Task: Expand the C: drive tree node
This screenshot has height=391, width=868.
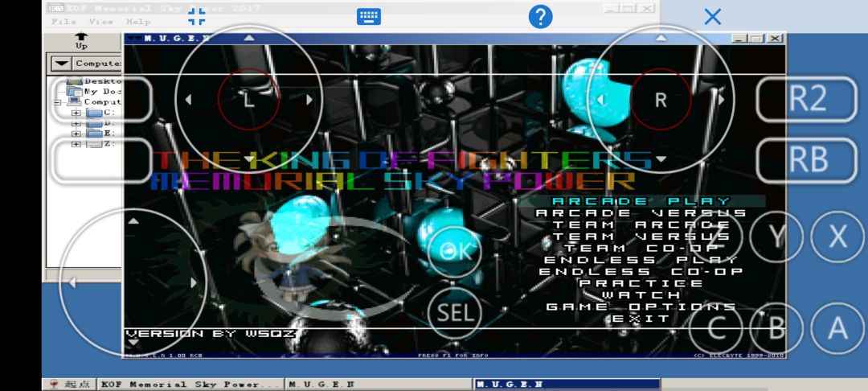Action: [x=76, y=113]
